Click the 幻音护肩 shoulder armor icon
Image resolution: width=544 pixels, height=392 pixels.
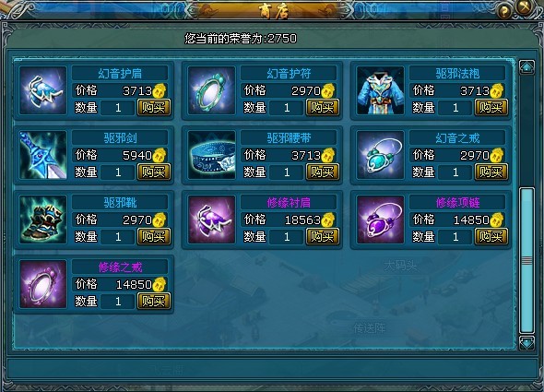[43, 90]
